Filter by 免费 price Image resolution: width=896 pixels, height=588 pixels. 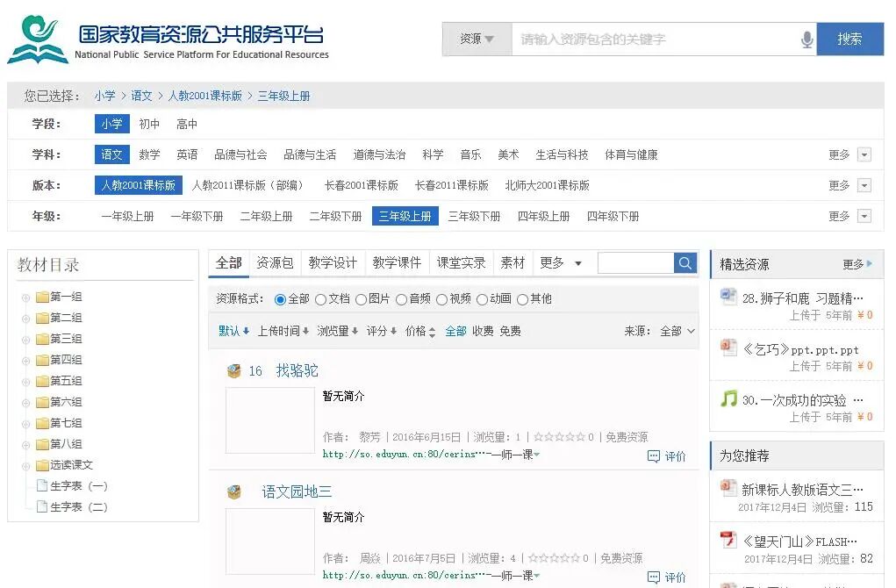(510, 331)
